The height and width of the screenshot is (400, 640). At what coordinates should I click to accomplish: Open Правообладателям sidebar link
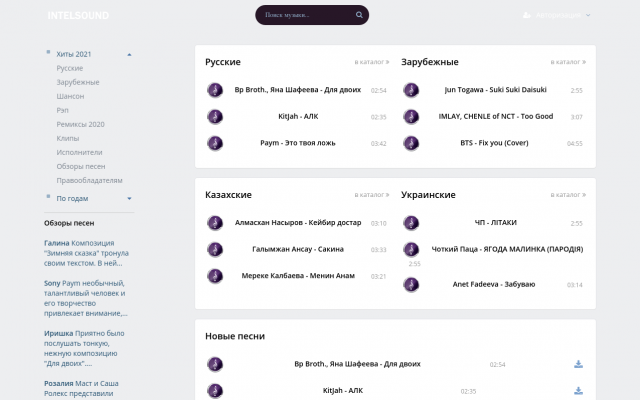point(89,180)
